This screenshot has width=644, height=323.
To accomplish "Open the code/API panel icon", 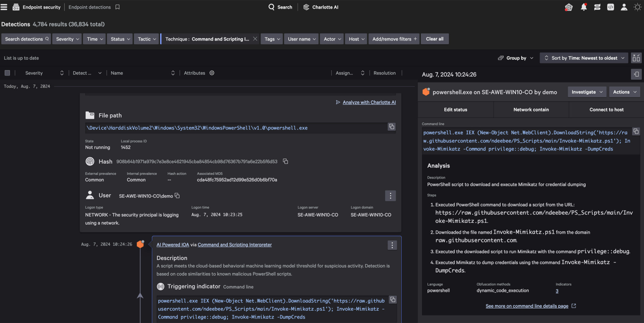I will pos(611,7).
